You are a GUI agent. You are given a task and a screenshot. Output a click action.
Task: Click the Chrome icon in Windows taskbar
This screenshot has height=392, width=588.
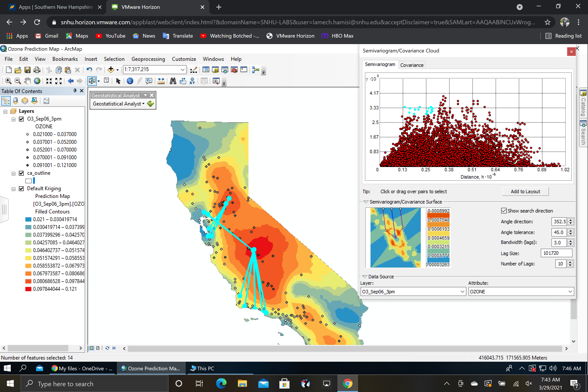coord(348,383)
